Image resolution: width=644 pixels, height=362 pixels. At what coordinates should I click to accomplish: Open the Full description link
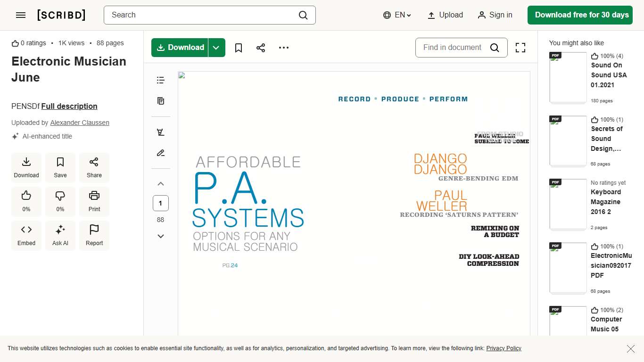[69, 106]
